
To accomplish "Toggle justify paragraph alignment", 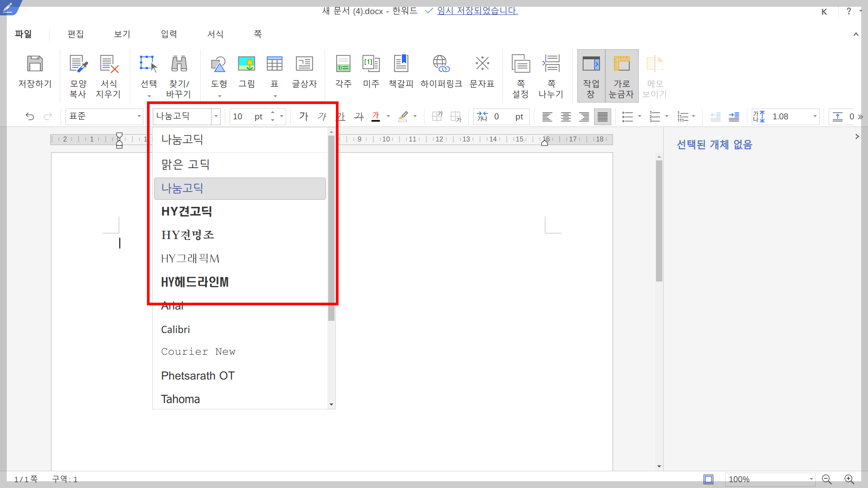I will (602, 117).
